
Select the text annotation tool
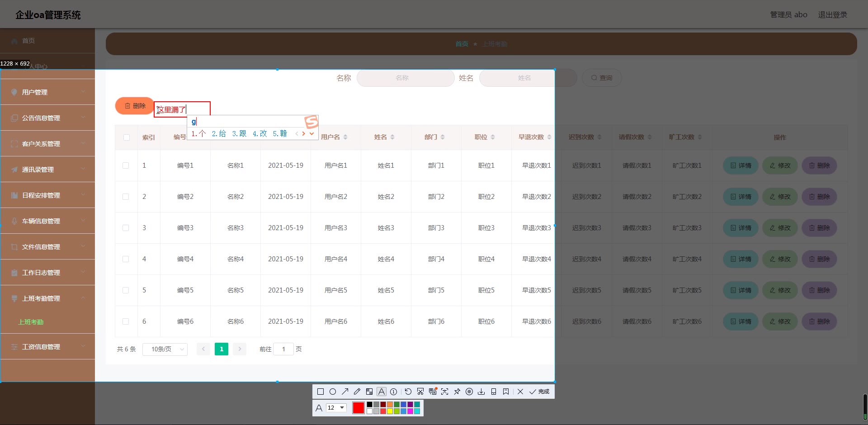[382, 392]
